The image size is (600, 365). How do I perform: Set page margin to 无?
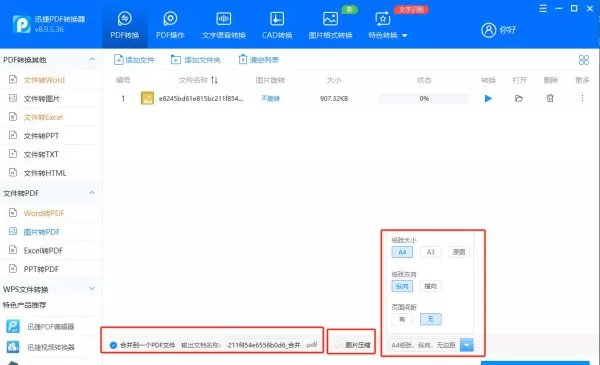click(430, 319)
